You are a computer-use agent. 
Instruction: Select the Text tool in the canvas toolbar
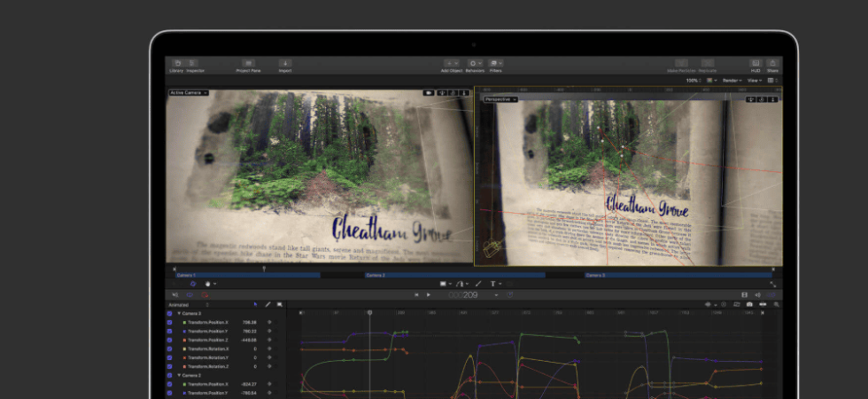coord(492,284)
